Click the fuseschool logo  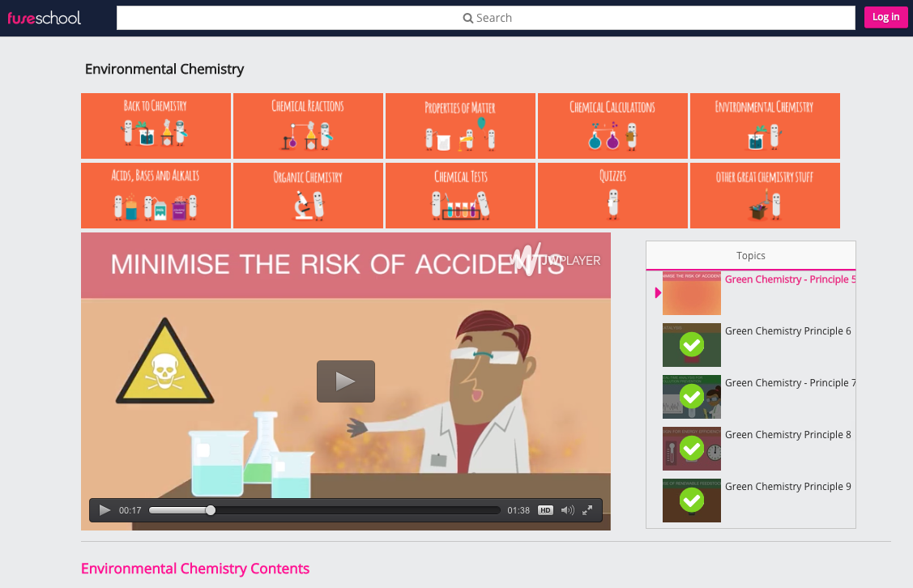44,17
